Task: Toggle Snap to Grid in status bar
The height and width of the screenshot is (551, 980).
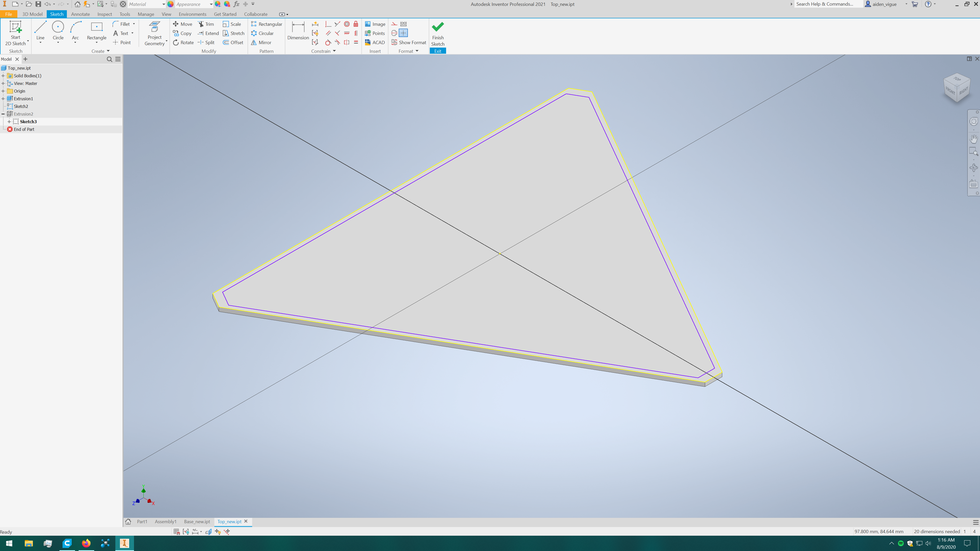Action: click(177, 532)
